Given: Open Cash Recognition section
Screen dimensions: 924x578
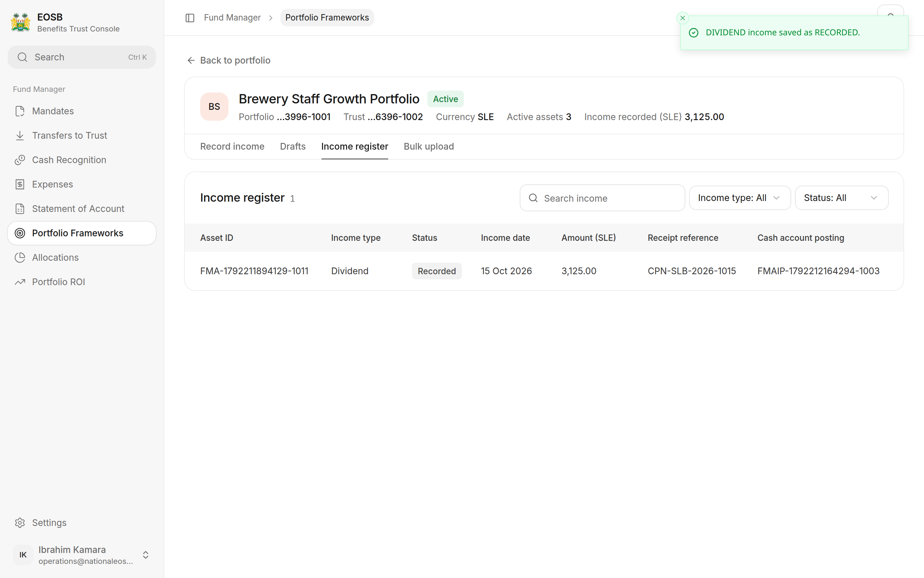Looking at the screenshot, I should pyautogui.click(x=82, y=160).
